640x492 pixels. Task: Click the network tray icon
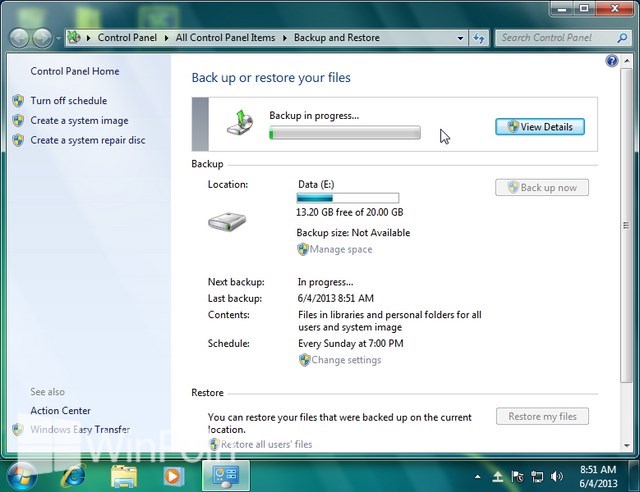(537, 476)
